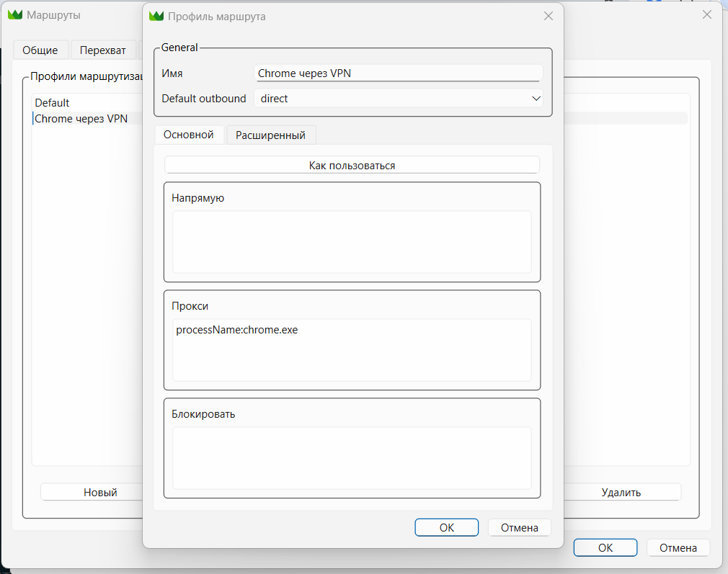Screen dimensions: 728x574
Task: Confirm with OK in Профиль маршрута dialog
Action: pyautogui.click(x=446, y=528)
